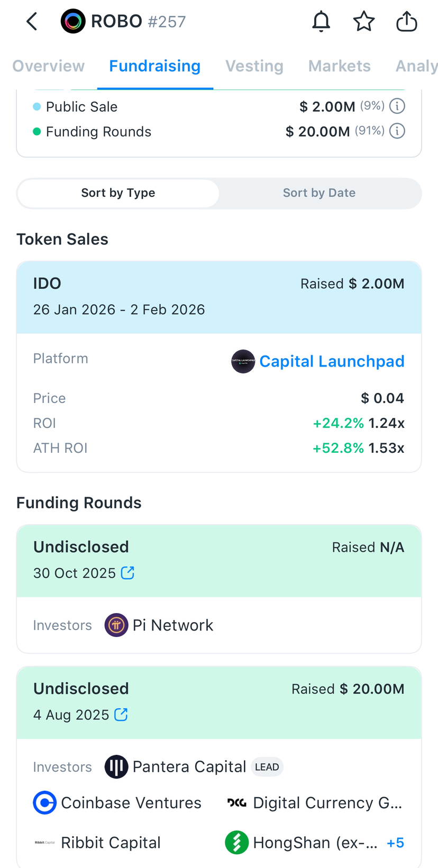Add ROBO to favorites with star
This screenshot has height=868, width=438.
coord(364,22)
